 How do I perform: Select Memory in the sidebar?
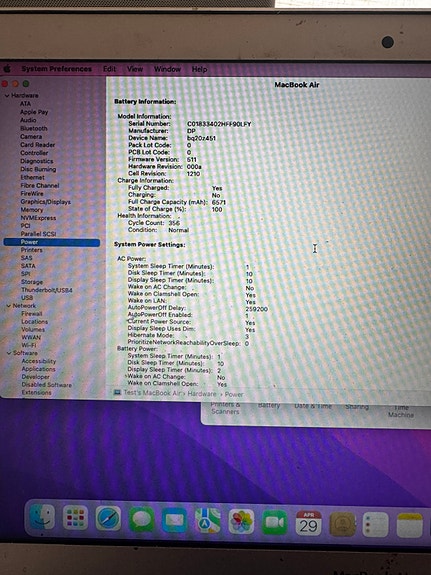[32, 210]
